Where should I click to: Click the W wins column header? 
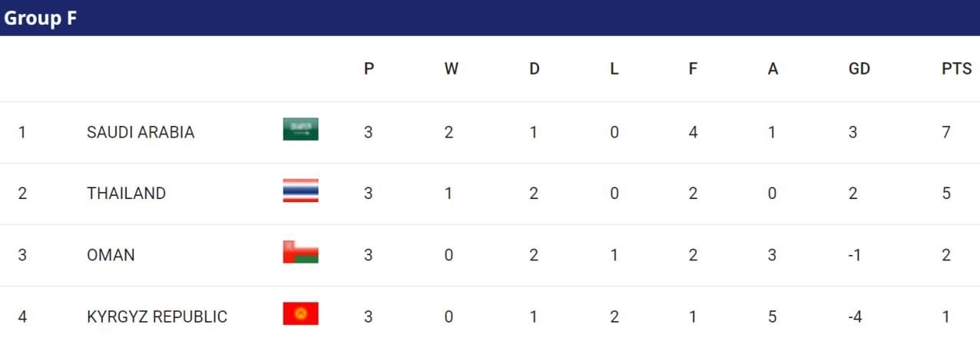point(451,68)
